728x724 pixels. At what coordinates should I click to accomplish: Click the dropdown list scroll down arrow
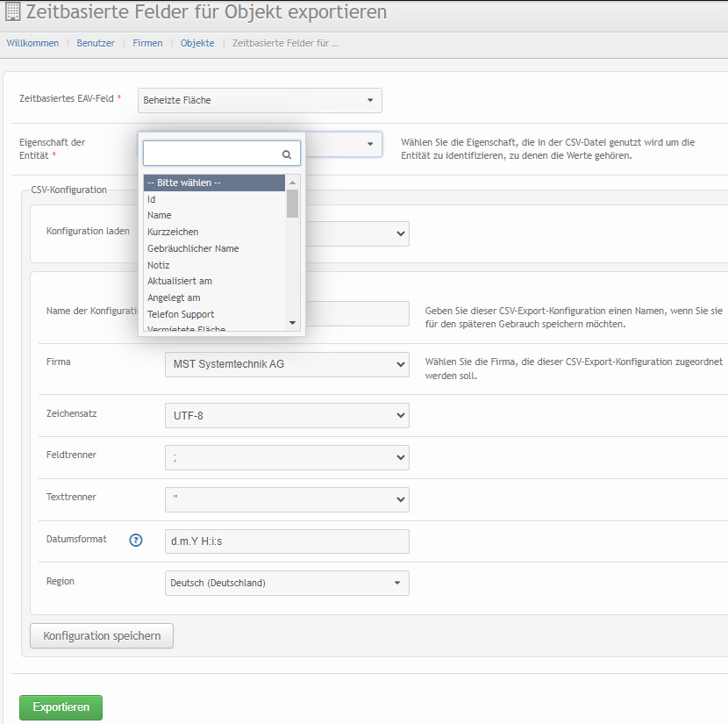pos(292,323)
